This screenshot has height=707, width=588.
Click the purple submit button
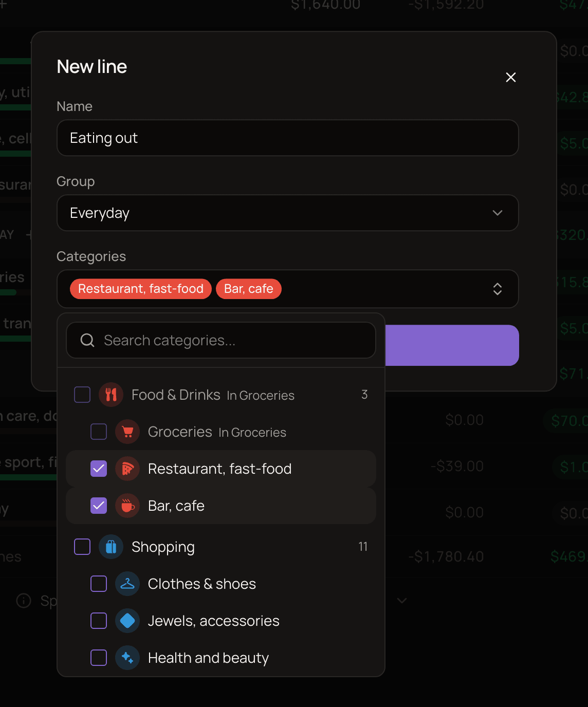click(452, 345)
